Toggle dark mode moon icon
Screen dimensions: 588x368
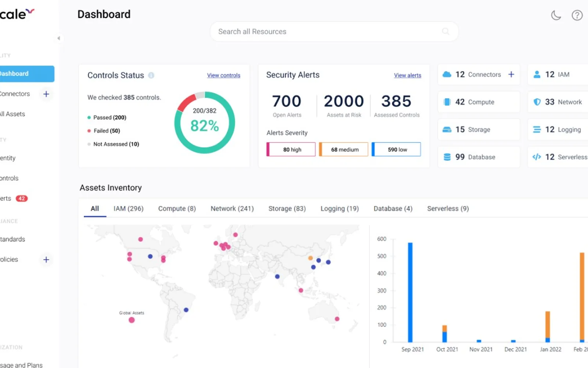[556, 15]
